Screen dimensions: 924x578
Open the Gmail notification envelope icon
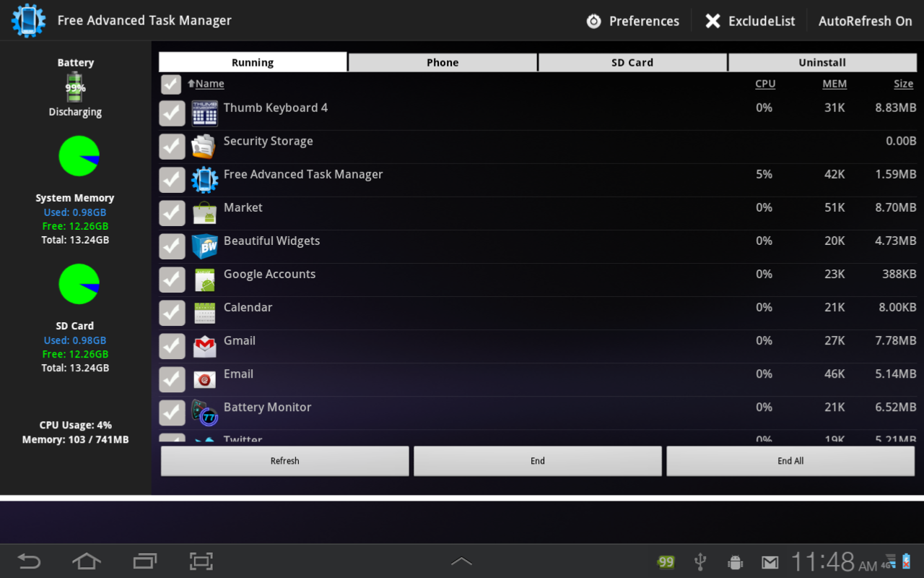[770, 562]
